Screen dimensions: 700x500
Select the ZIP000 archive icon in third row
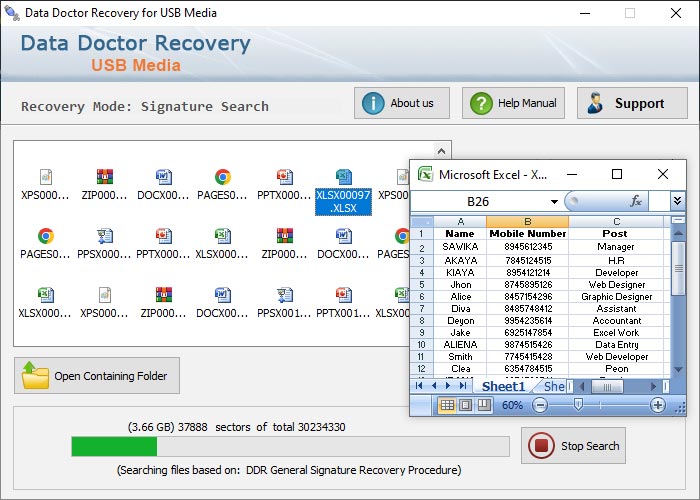click(164, 295)
